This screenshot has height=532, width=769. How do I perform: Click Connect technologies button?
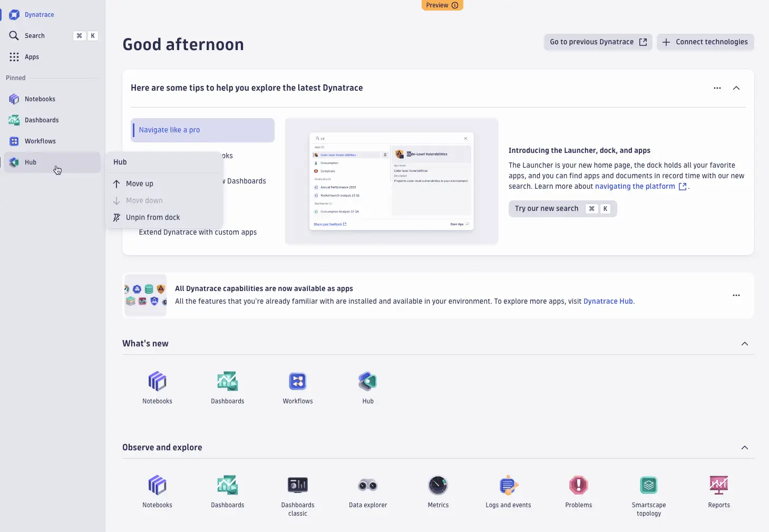tap(705, 42)
